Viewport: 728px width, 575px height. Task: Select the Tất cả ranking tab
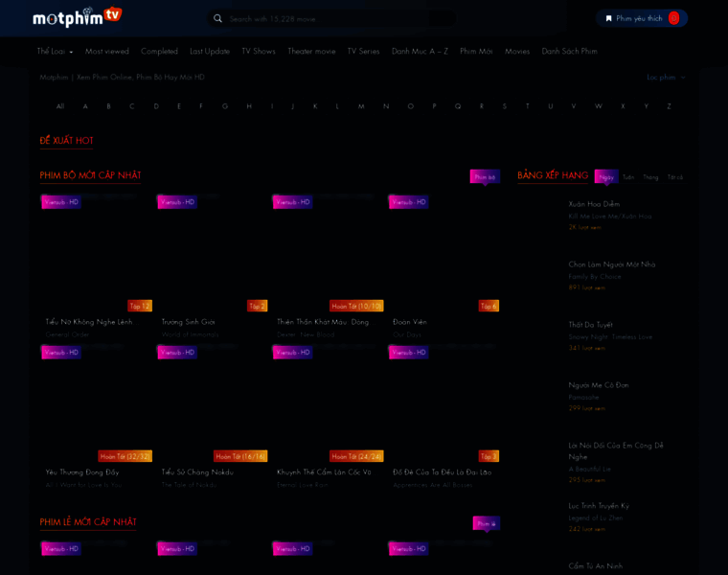675,177
